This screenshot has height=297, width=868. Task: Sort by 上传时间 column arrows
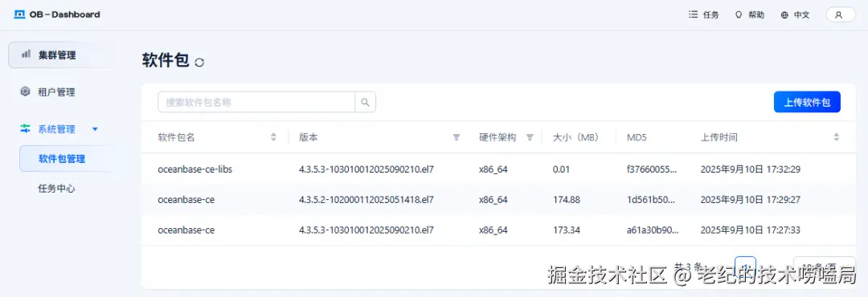837,137
